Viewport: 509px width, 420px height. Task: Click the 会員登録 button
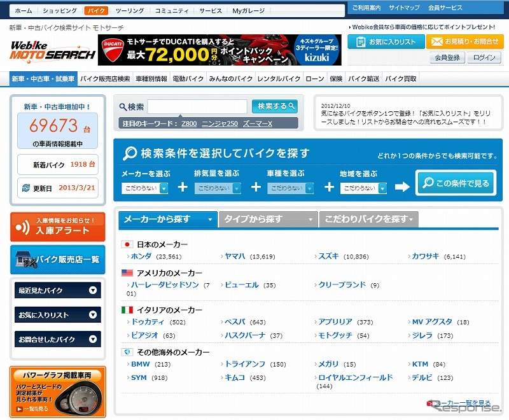[x=447, y=58]
